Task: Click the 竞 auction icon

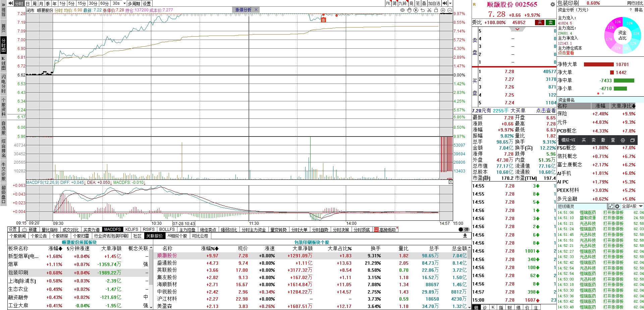Action: (x=412, y=3)
